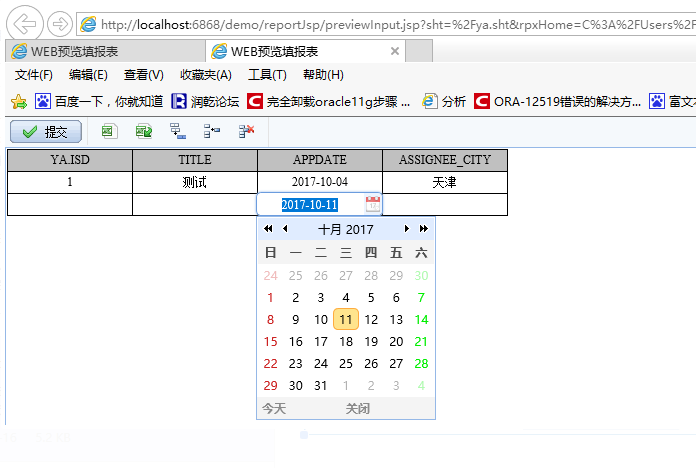Image resolution: width=696 pixels, height=468 pixels.
Task: Click the TITLE column header
Action: pos(195,160)
